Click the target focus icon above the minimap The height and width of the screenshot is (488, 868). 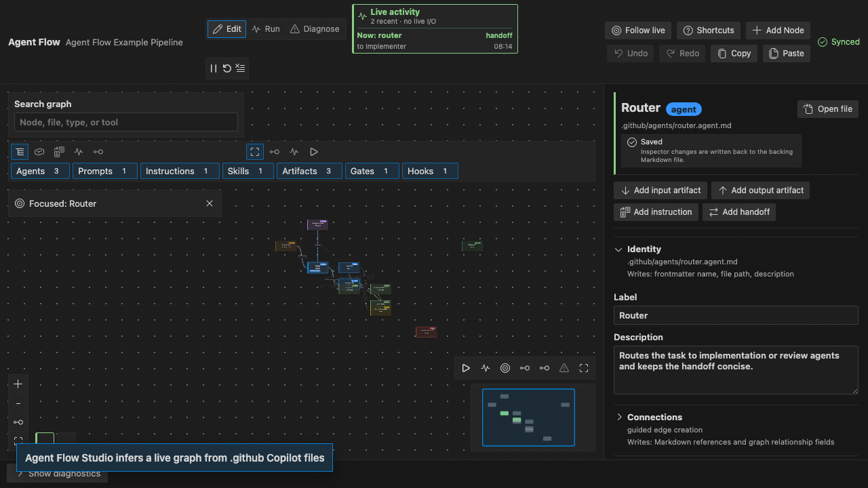coord(505,368)
